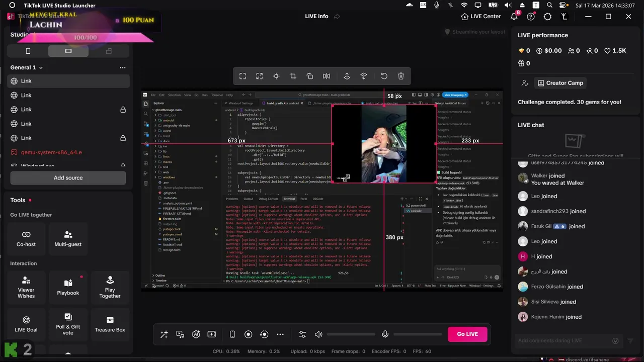Fit selected source to canvas
The height and width of the screenshot is (362, 644).
pyautogui.click(x=243, y=76)
